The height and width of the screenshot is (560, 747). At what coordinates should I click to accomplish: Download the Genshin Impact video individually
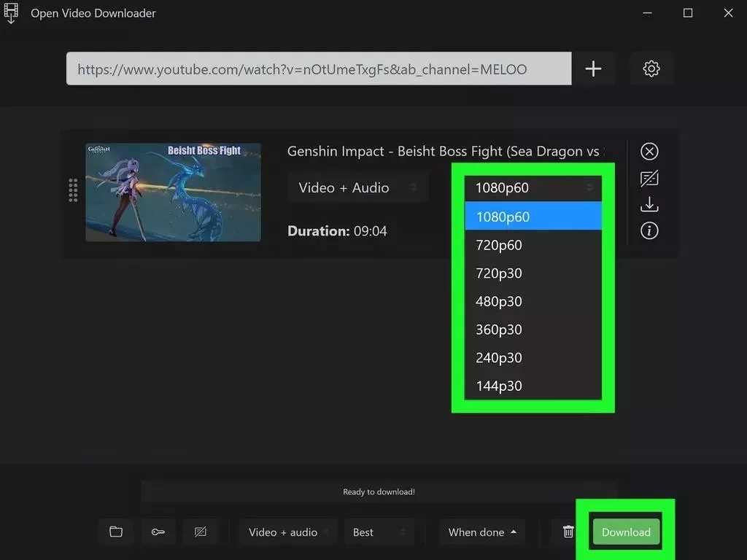[649, 204]
